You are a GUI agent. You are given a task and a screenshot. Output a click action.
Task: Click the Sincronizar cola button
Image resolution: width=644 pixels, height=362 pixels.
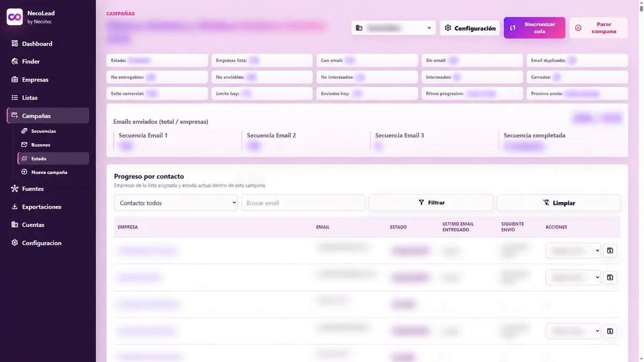[x=535, y=28]
